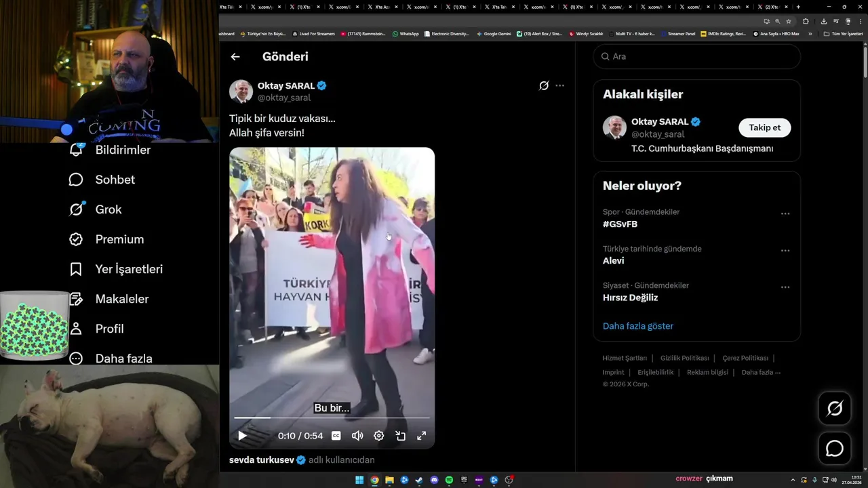Open more options for Hırsız Değiliz trend

(x=785, y=287)
